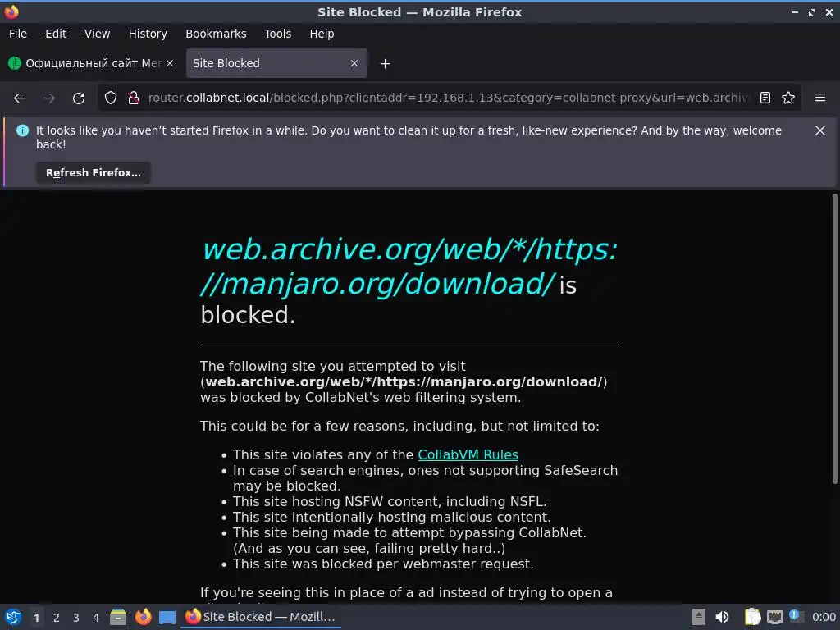Open the tracking protection shield icon
This screenshot has height=630, width=840.
pyautogui.click(x=111, y=98)
